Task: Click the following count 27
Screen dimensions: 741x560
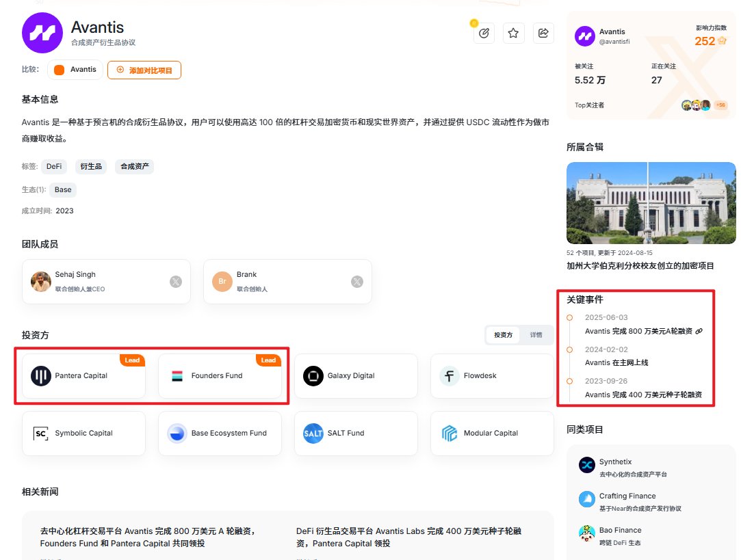Action: pyautogui.click(x=656, y=80)
